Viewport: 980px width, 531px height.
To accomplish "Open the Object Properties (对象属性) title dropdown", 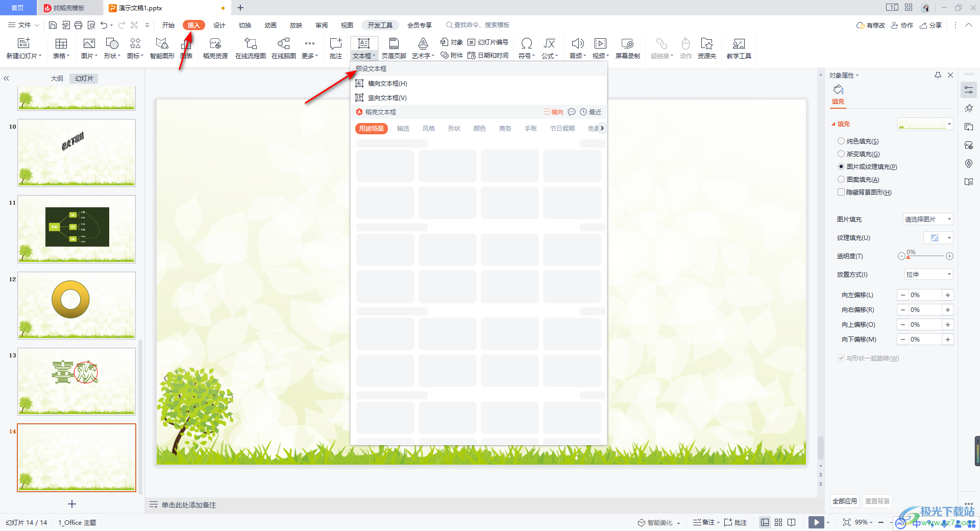I will tap(844, 76).
